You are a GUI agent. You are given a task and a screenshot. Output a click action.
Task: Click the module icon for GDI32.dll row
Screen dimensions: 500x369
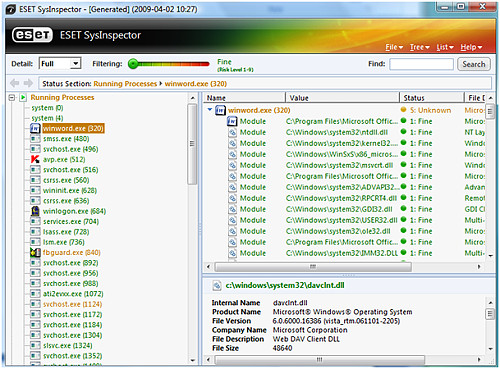click(x=233, y=209)
